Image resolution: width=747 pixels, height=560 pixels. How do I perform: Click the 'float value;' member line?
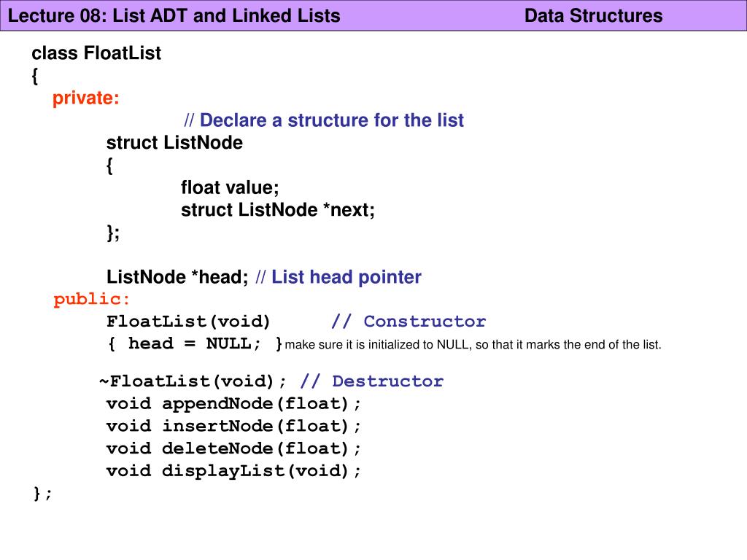pos(230,187)
